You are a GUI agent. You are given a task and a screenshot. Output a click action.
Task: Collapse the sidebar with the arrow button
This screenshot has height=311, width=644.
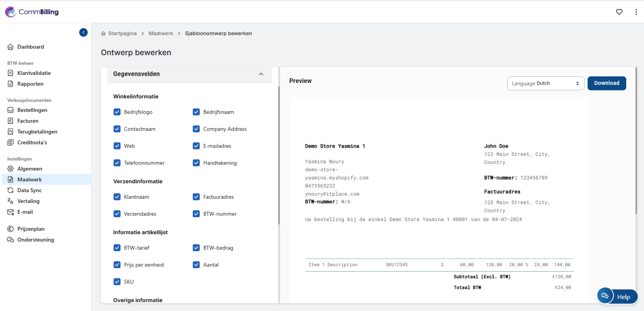pyautogui.click(x=83, y=32)
